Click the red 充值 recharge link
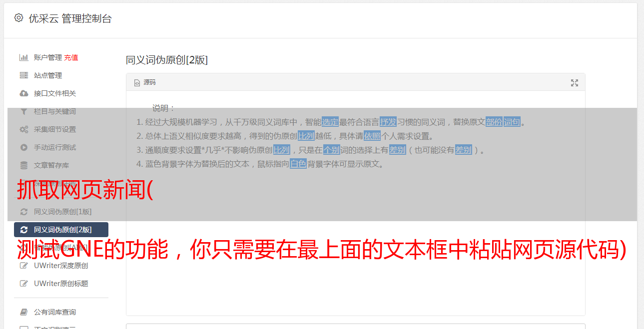 (71, 57)
